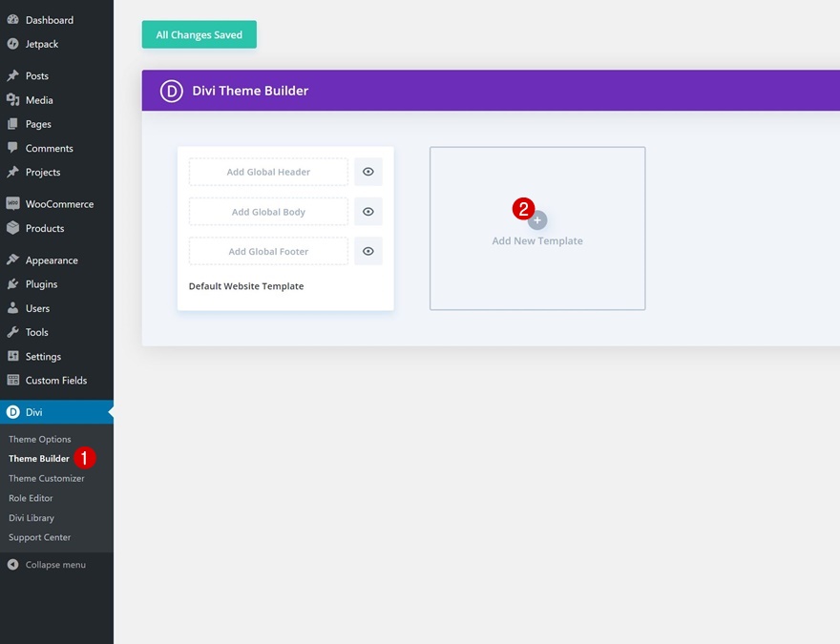840x644 pixels.
Task: Select Theme Builder submenu link
Action: coord(39,458)
